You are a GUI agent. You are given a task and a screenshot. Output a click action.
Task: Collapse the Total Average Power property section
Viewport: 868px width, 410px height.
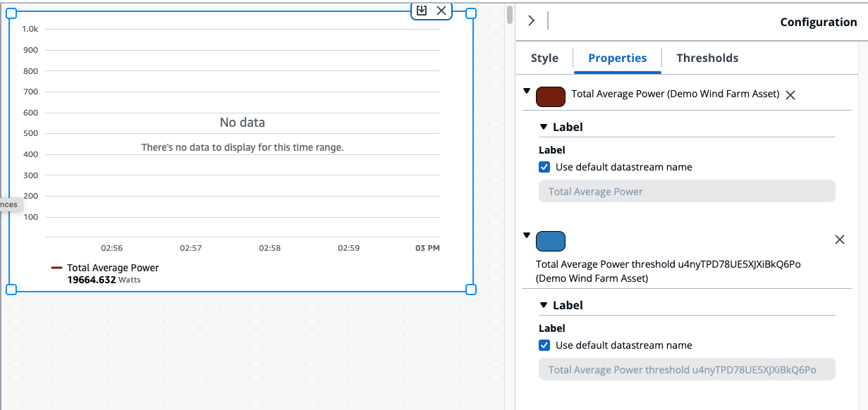click(x=527, y=91)
